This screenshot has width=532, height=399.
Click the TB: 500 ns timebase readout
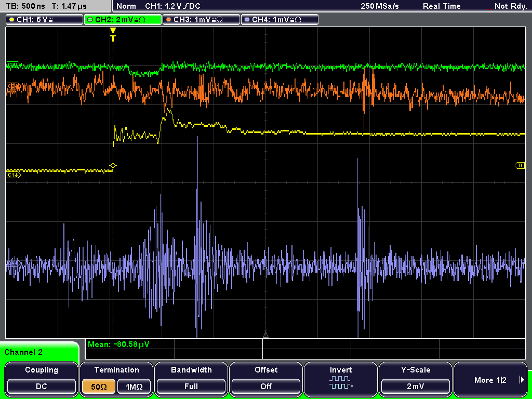click(x=26, y=6)
